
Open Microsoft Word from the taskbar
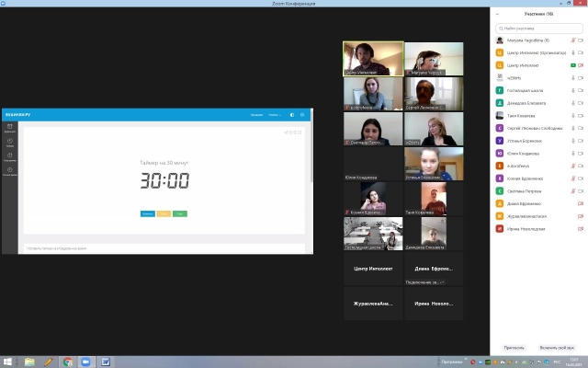pos(106,362)
